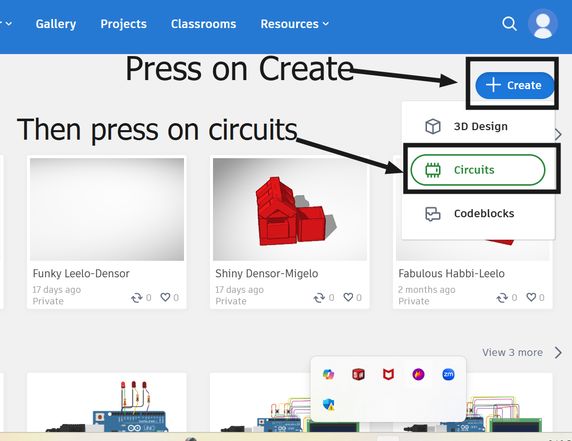Click the right chevron beside 3D Design row
The image size is (572, 441).
[x=558, y=134]
